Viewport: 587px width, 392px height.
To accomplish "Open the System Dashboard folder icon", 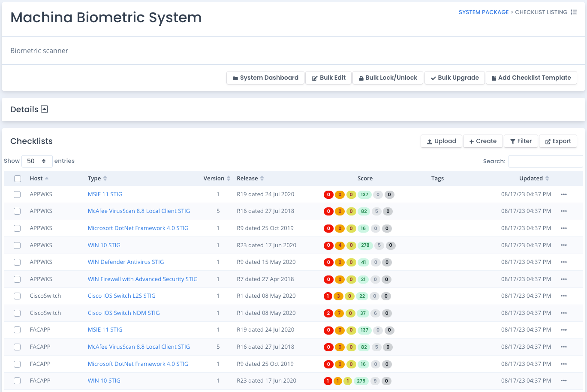I will tap(235, 78).
